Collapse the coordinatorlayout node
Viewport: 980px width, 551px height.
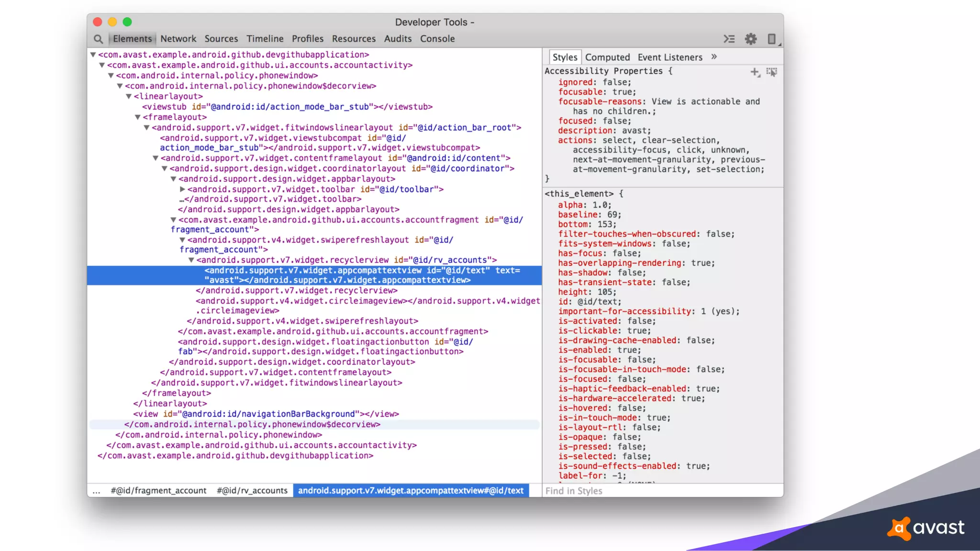pyautogui.click(x=164, y=168)
